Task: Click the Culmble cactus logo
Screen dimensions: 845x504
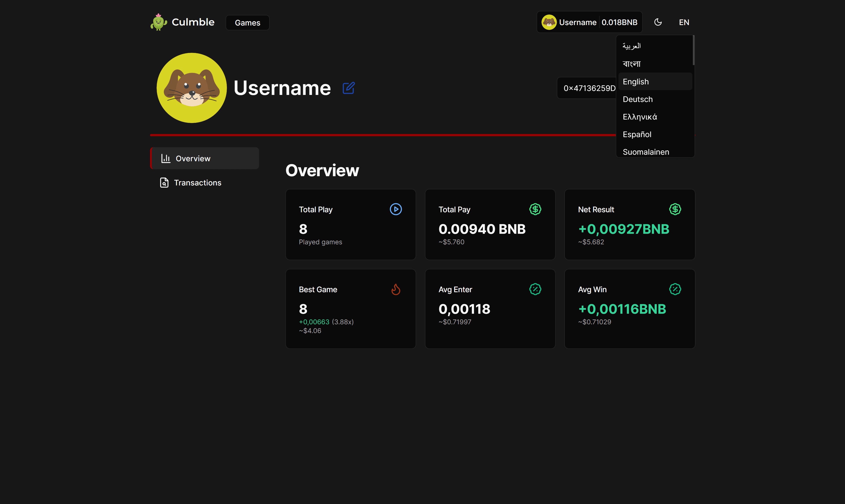Action: 159,22
